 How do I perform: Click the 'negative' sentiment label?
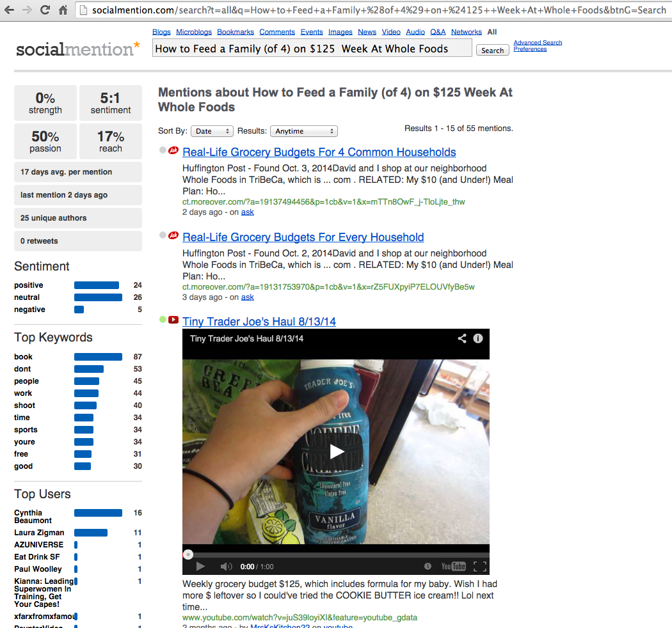pyautogui.click(x=29, y=310)
